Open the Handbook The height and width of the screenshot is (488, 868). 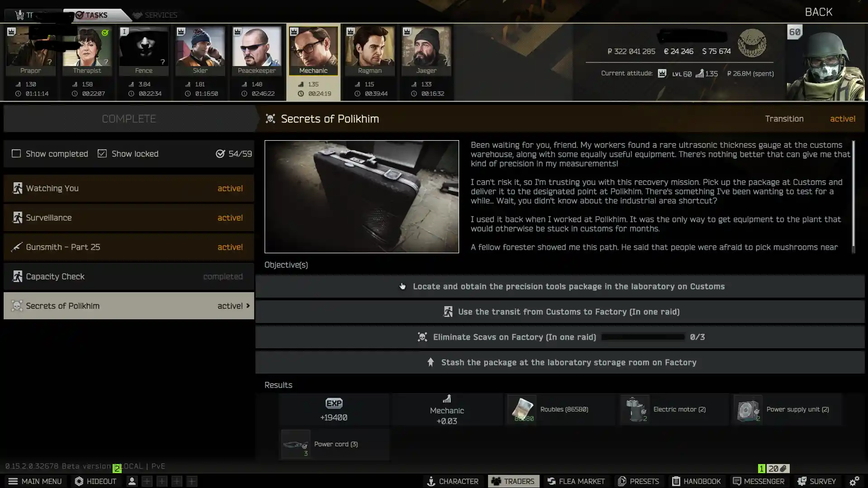(696, 481)
